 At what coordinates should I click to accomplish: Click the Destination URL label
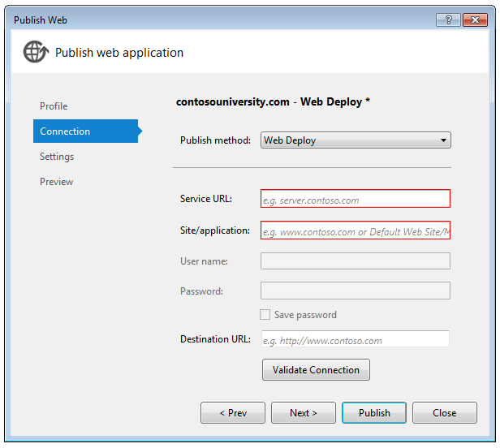[x=215, y=339]
